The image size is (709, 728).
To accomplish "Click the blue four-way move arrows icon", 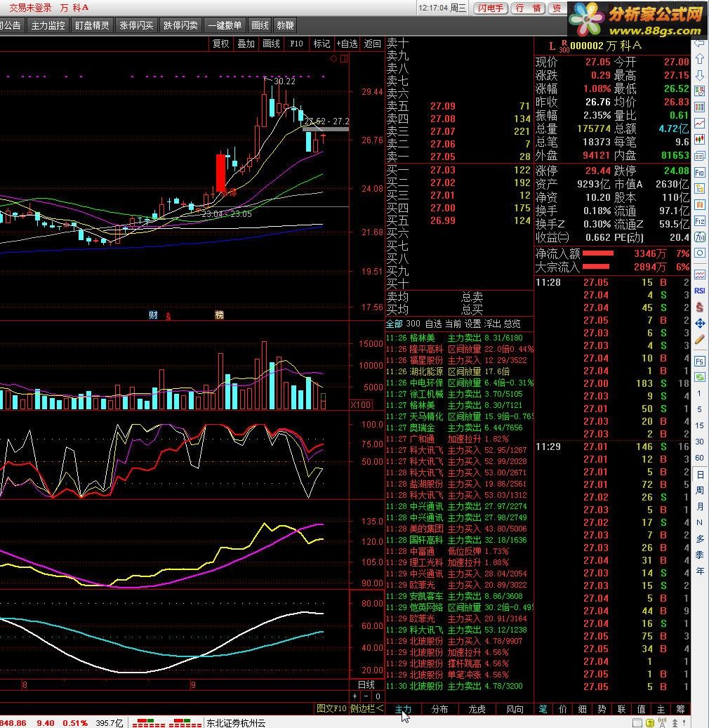I will click(699, 323).
